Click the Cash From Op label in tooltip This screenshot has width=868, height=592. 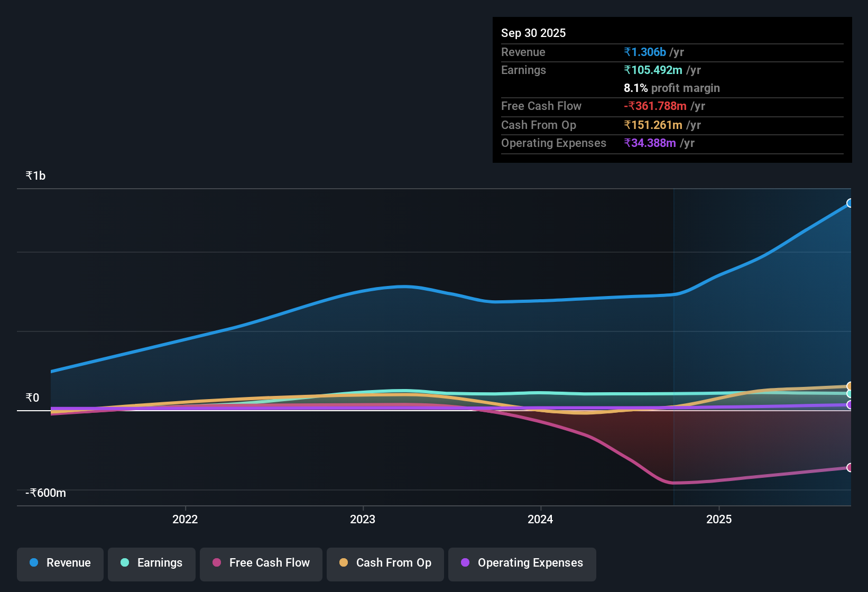(539, 125)
